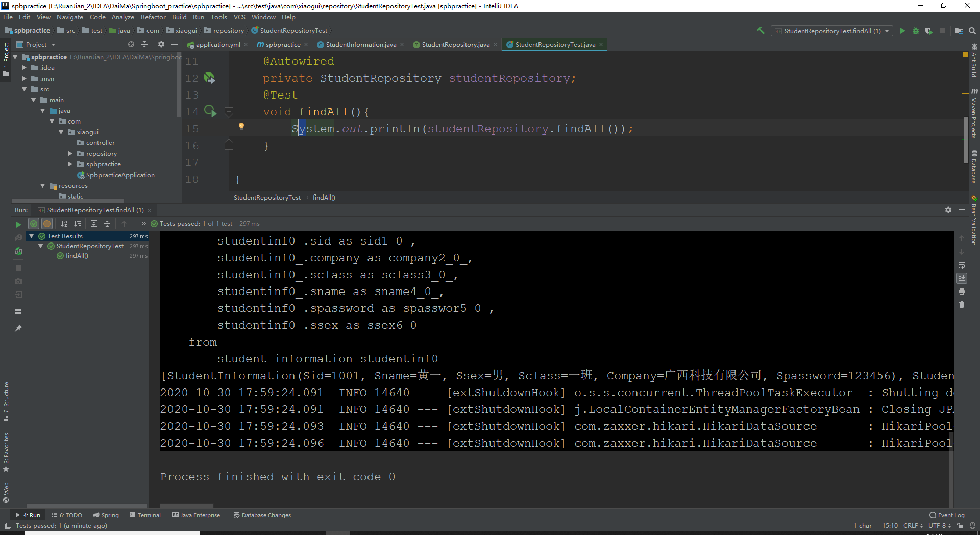The width and height of the screenshot is (980, 535).
Task: Collapse the Test Results node
Action: [x=32, y=236]
